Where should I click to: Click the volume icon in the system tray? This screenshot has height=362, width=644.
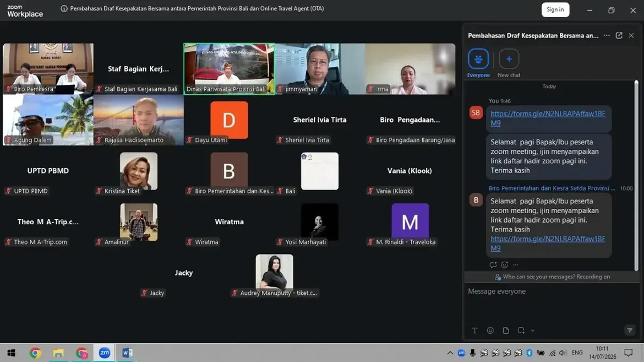click(x=563, y=353)
